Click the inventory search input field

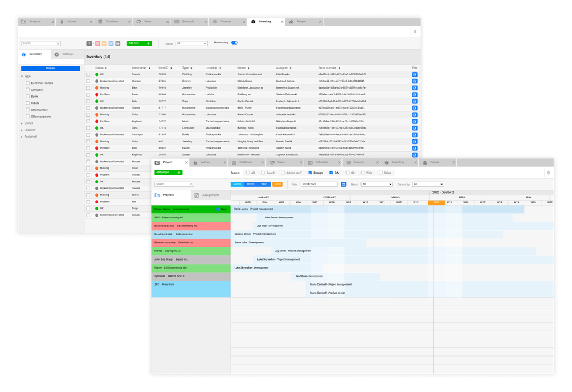[40, 43]
